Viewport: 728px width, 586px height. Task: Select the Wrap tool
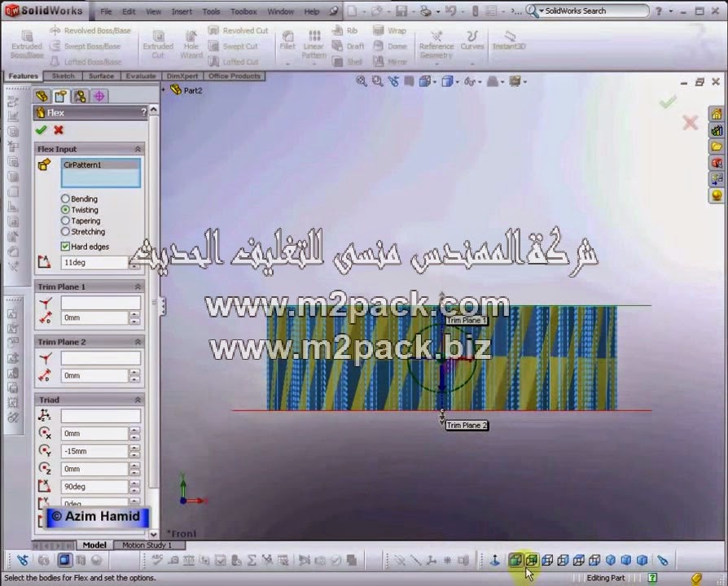(x=389, y=31)
